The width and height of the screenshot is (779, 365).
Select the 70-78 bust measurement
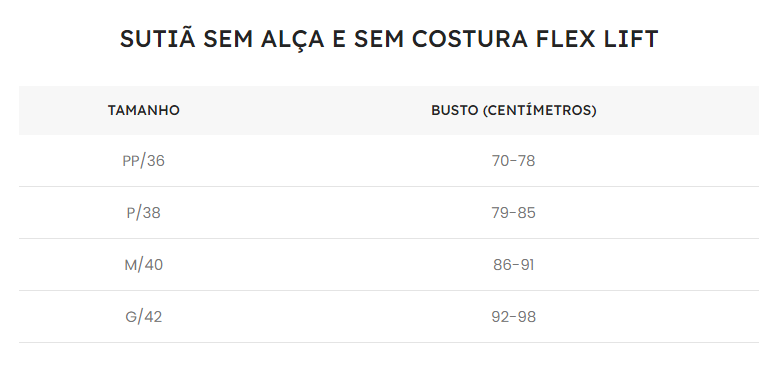click(514, 161)
